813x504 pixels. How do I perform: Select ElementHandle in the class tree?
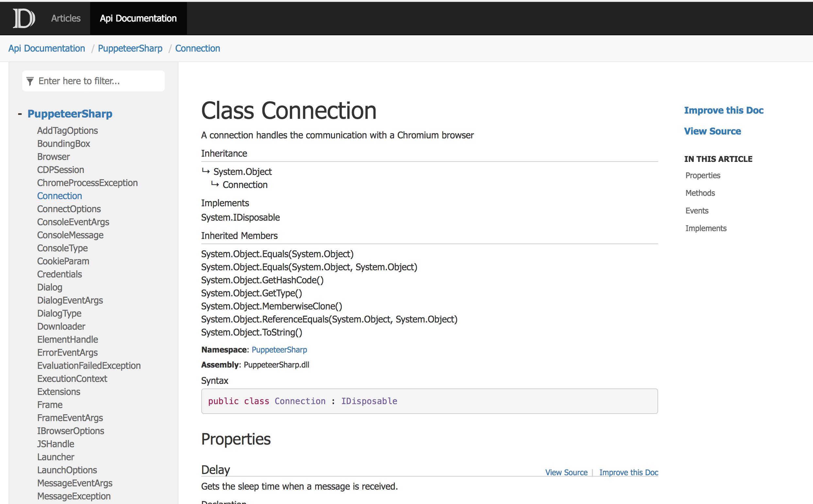click(x=67, y=339)
